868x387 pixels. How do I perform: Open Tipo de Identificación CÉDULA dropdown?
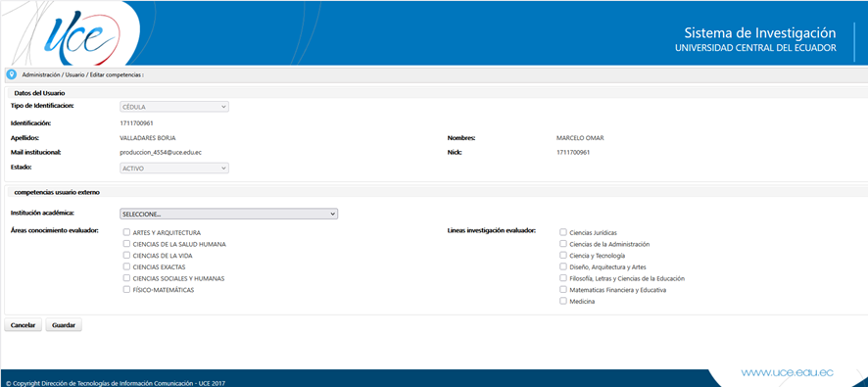pyautogui.click(x=174, y=106)
